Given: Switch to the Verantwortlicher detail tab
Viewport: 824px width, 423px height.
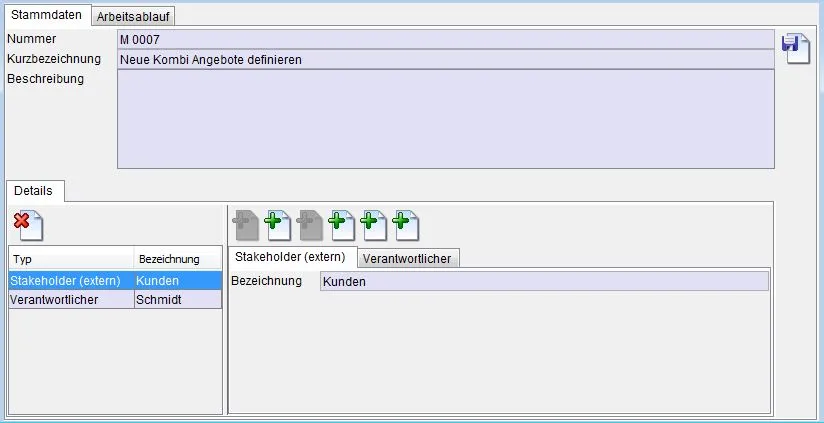Looking at the screenshot, I should (407, 259).
